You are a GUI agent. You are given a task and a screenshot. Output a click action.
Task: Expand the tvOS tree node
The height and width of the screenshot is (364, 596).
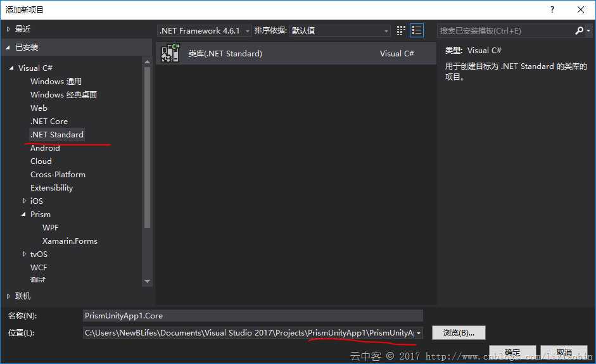point(24,254)
